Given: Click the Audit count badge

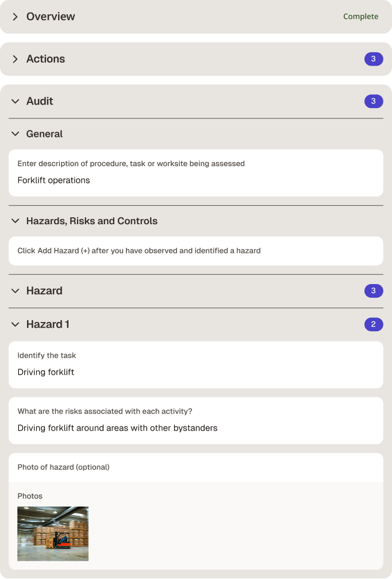Looking at the screenshot, I should (x=374, y=101).
